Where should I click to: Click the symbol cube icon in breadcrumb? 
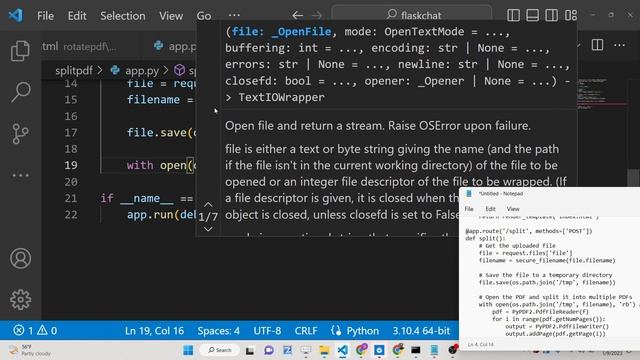click(180, 70)
